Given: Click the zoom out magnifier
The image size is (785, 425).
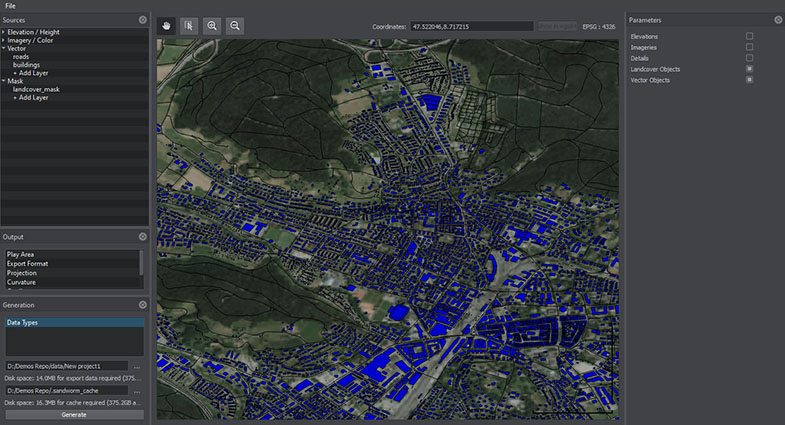Looking at the screenshot, I should 234,25.
